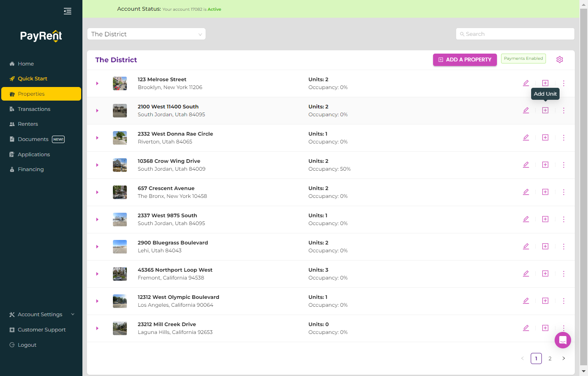Open more options for 2100 West 11400 South
This screenshot has height=376, width=588.
click(564, 110)
